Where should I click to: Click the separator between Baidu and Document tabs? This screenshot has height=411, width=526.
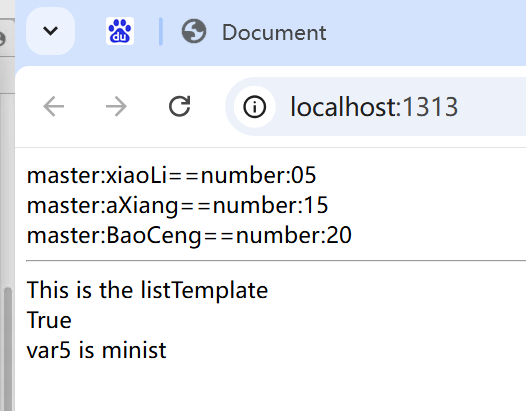pyautogui.click(x=161, y=31)
